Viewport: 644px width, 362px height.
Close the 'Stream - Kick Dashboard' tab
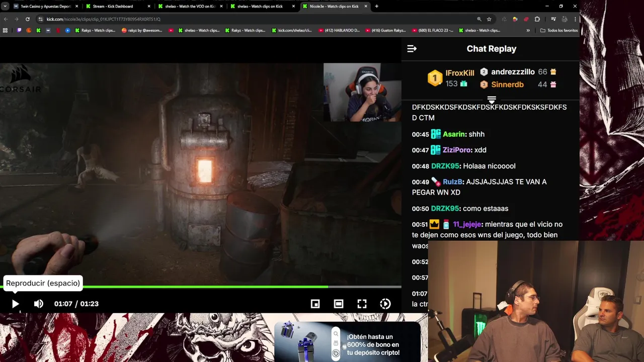click(x=149, y=6)
